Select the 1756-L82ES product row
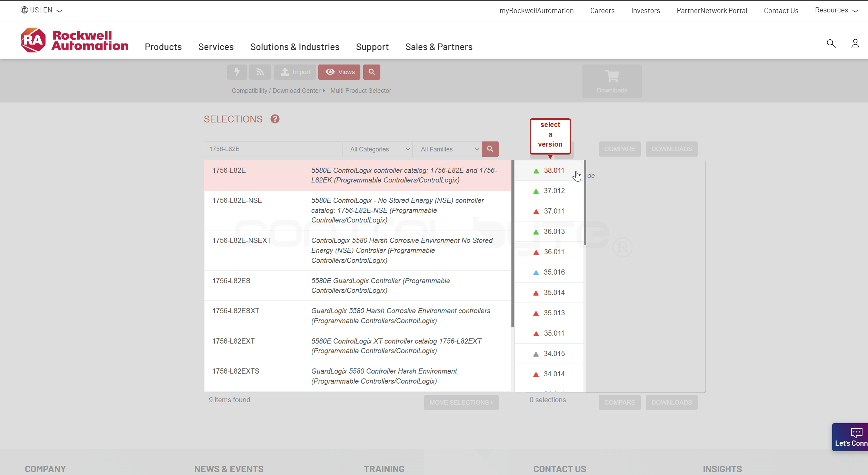The image size is (868, 475). pos(358,286)
